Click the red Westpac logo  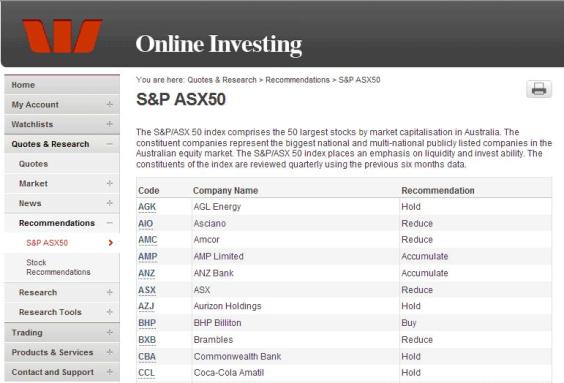pyautogui.click(x=62, y=36)
